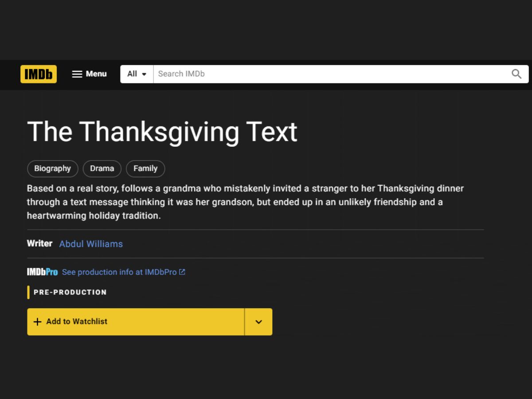Open See production info at IMDbPro link
Screen dimensions: 532x399
coord(123,272)
